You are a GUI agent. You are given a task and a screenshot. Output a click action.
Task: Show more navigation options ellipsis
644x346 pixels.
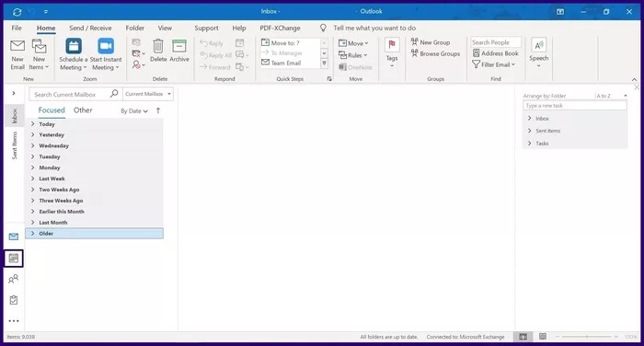tap(14, 321)
